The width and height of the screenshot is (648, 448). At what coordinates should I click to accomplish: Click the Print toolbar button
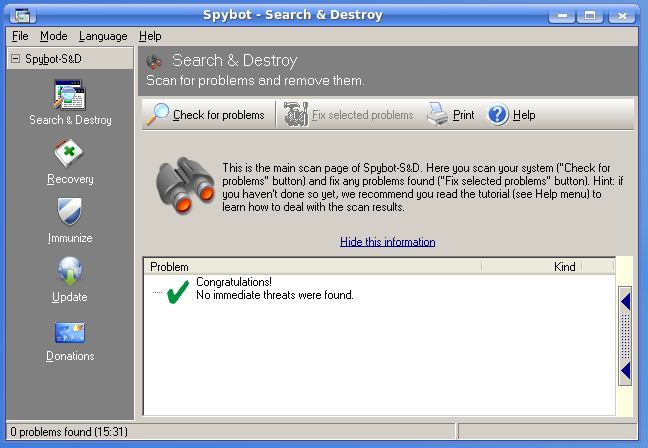click(451, 115)
